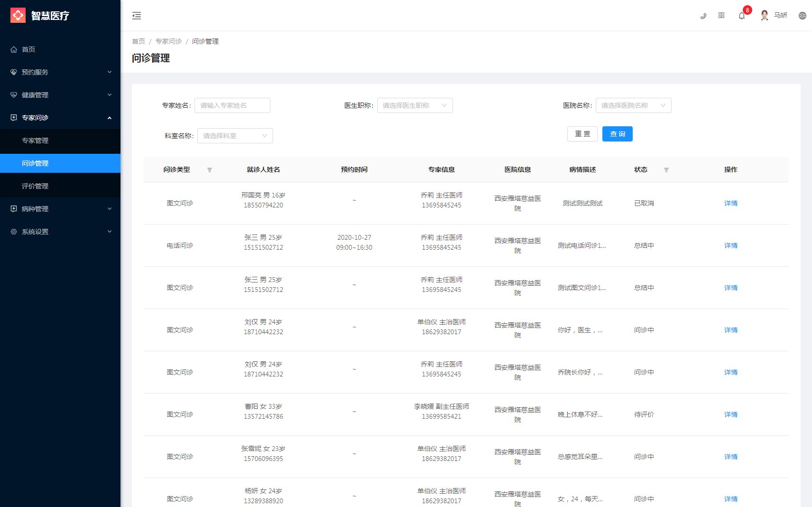This screenshot has width=812, height=507.
Task: Click 李晓媛 副主任医师 expert cell
Action: point(442,412)
